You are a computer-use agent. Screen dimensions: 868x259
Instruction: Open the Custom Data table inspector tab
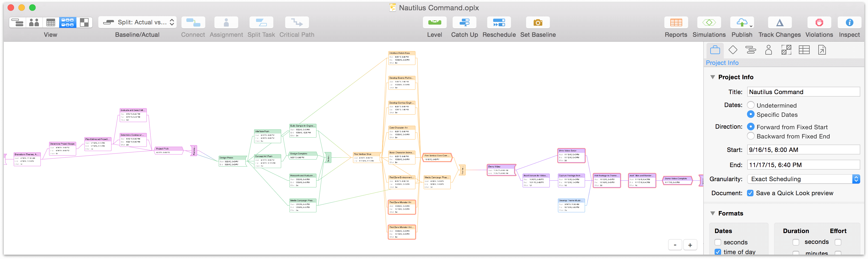pyautogui.click(x=804, y=50)
